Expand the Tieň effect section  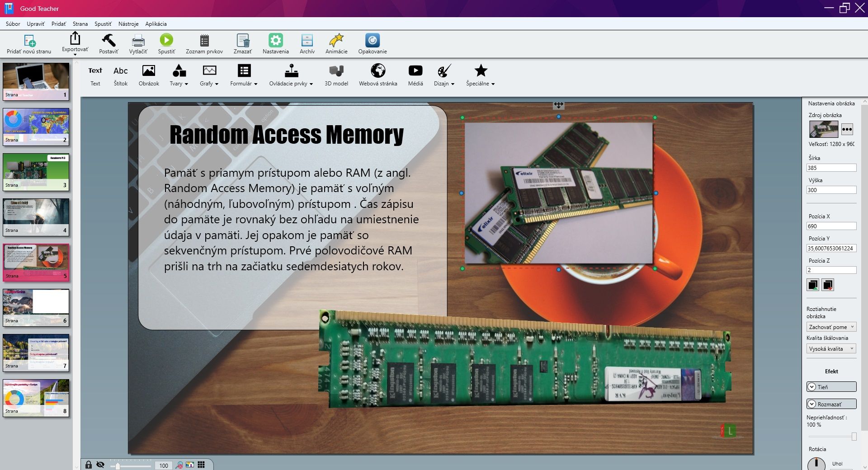coord(831,387)
